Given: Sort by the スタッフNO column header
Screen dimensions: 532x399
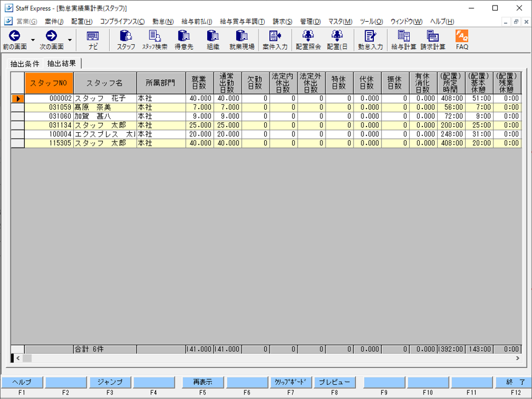Looking at the screenshot, I should coord(49,83).
